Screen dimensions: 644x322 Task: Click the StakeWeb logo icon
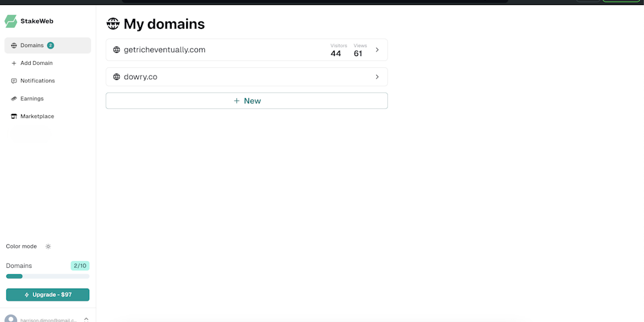point(11,21)
